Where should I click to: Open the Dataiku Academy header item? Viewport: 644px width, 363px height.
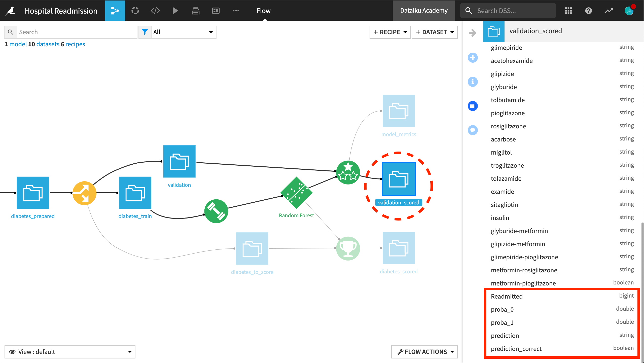point(424,11)
